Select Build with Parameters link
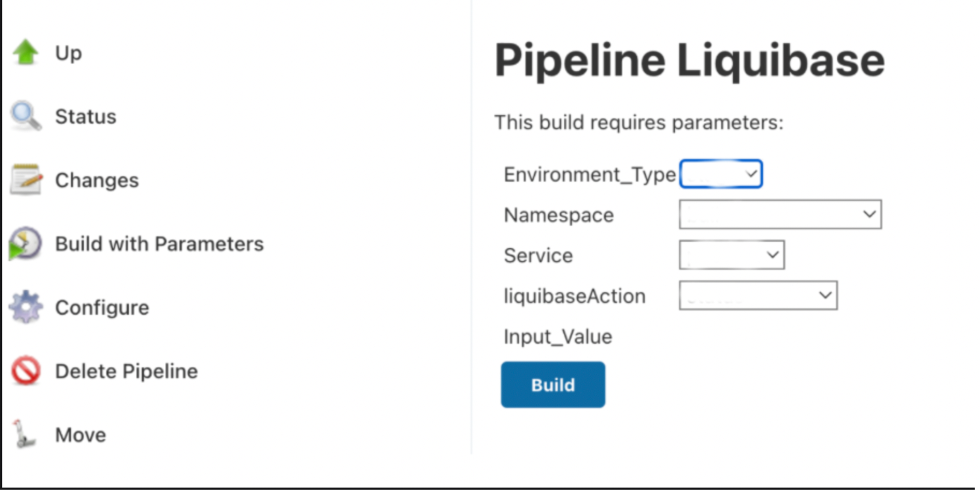 (159, 244)
